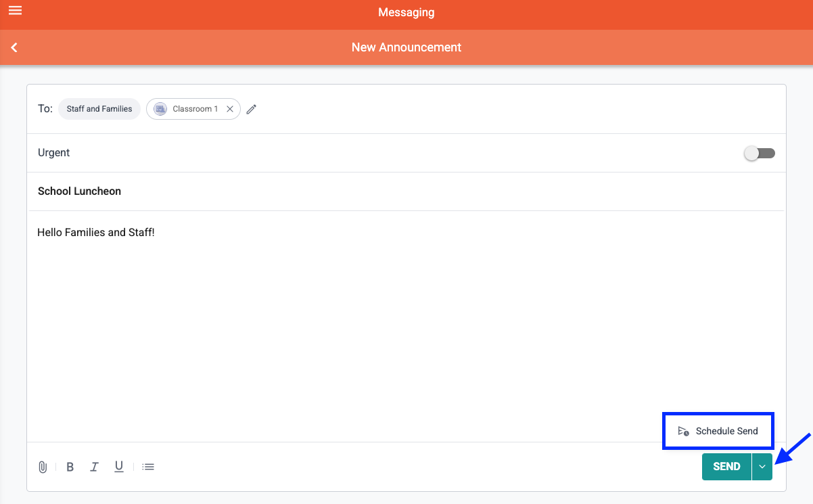Click the Classroom 1 recipient label
Viewport: 813px width, 504px height.
click(195, 109)
